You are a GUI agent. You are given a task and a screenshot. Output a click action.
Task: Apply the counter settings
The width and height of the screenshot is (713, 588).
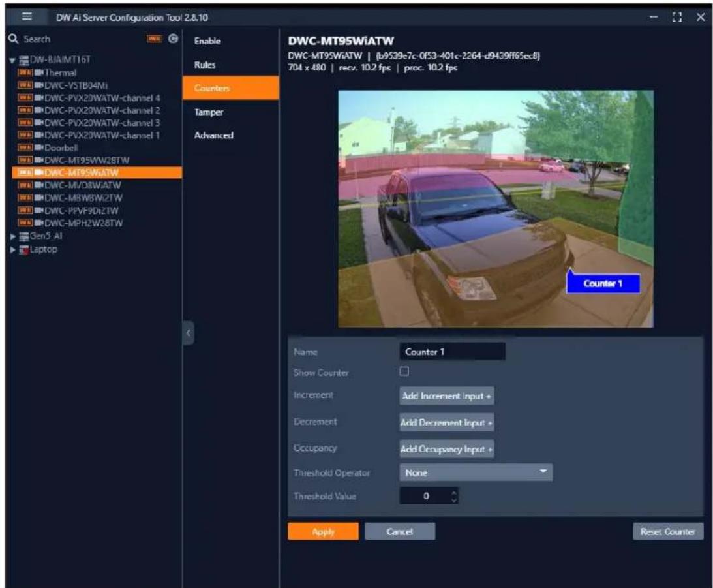point(324,531)
